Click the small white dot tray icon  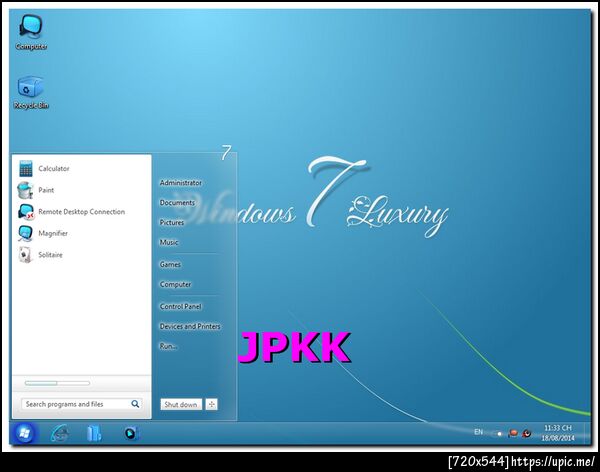click(499, 434)
